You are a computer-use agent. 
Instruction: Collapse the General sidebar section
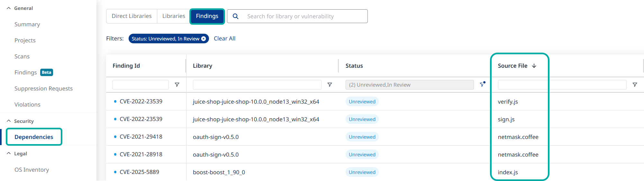(x=9, y=8)
